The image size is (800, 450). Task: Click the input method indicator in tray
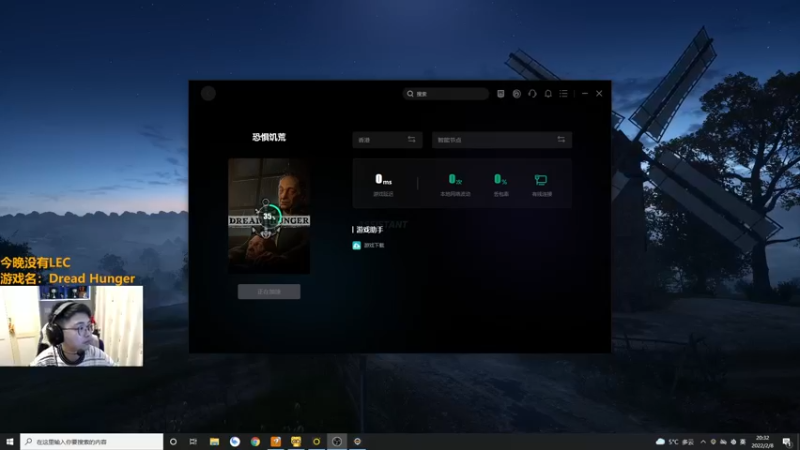[x=743, y=441]
